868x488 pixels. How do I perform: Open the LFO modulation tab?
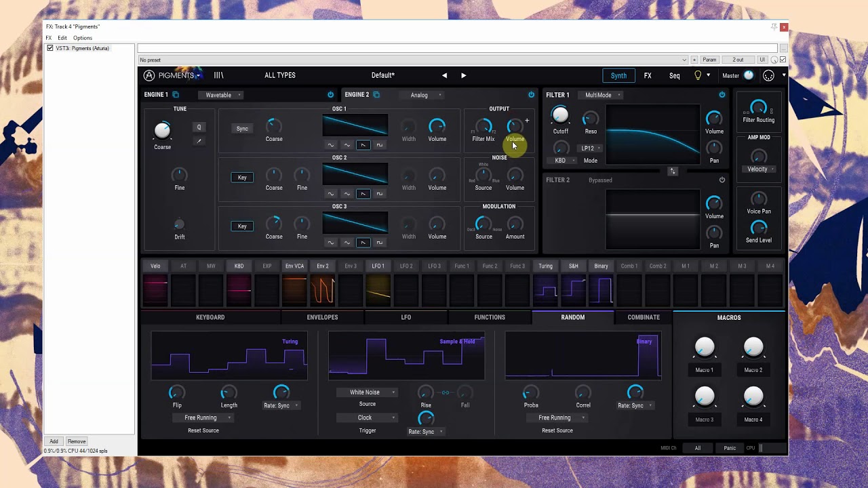coord(406,317)
